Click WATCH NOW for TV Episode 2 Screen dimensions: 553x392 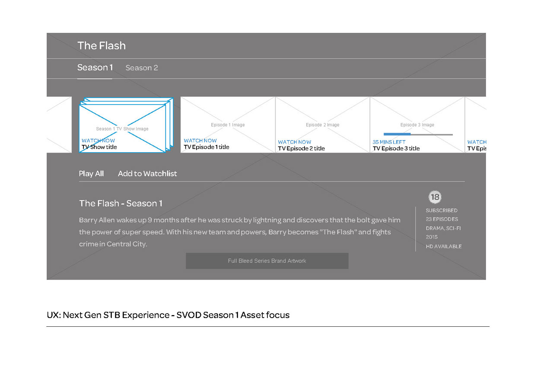click(295, 142)
